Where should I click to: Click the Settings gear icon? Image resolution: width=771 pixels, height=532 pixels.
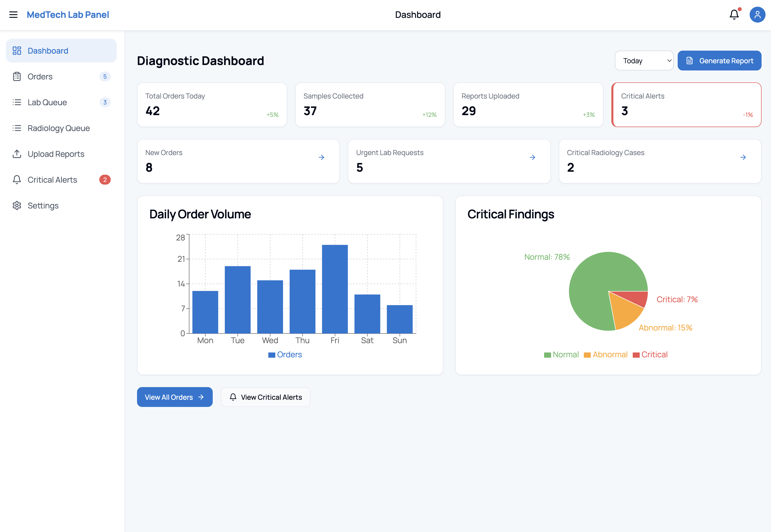point(17,206)
